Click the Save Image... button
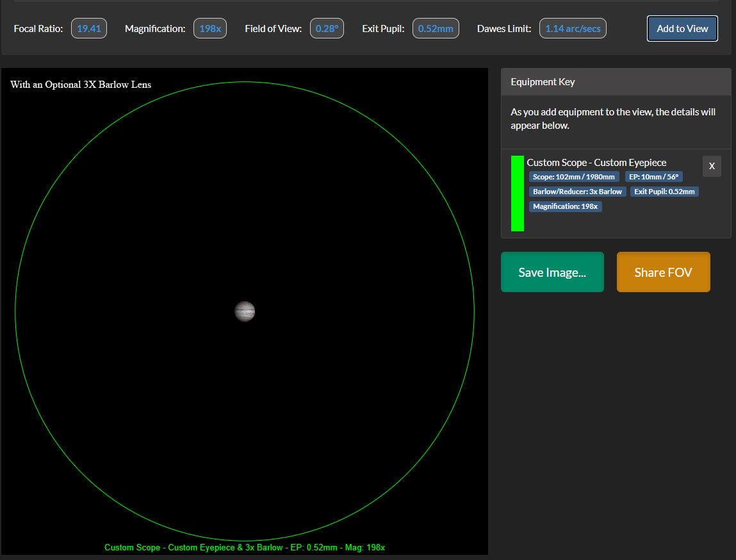The width and height of the screenshot is (736, 560). tap(552, 272)
